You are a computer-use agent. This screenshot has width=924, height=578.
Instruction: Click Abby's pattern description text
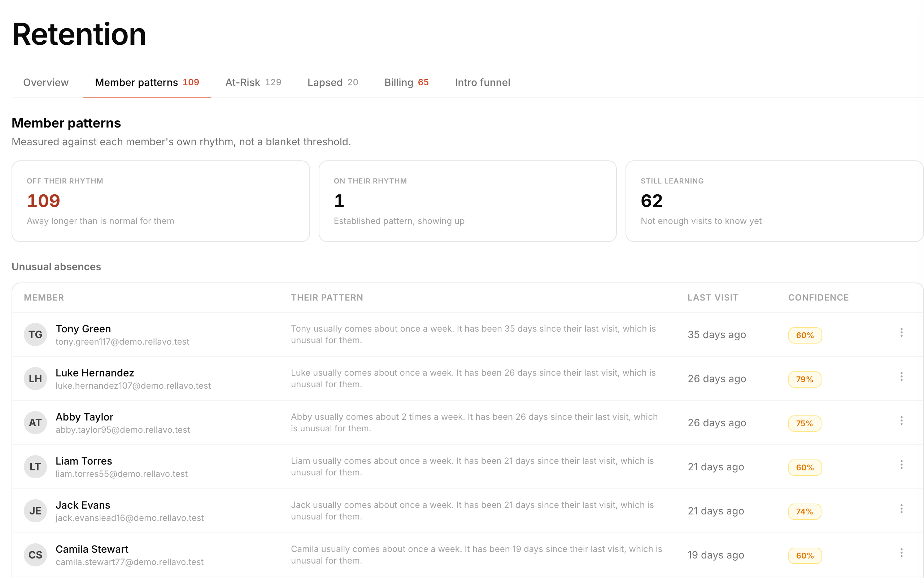[x=474, y=422]
